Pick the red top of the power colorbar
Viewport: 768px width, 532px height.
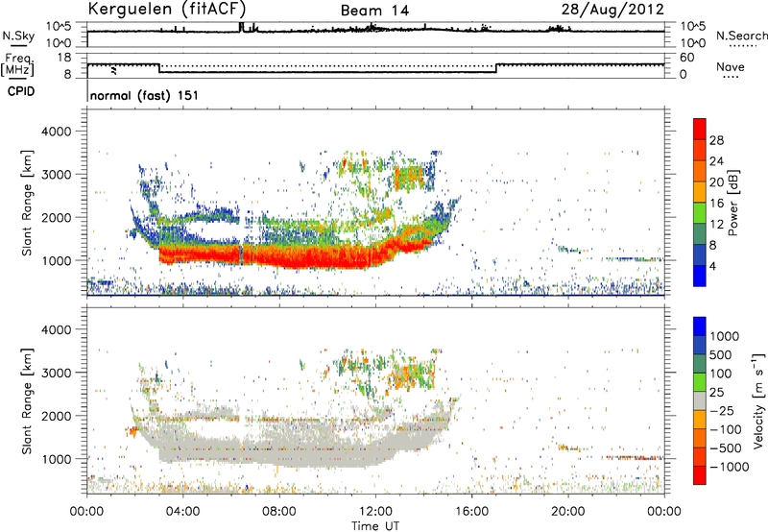coord(700,129)
